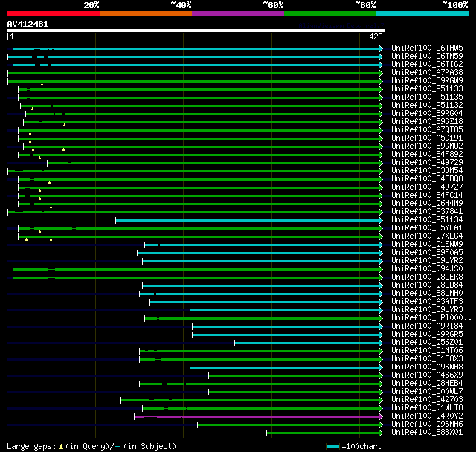The image size is (476, 452).
Task: Select label UniRef100_B8LMH0
Action: tap(427, 294)
